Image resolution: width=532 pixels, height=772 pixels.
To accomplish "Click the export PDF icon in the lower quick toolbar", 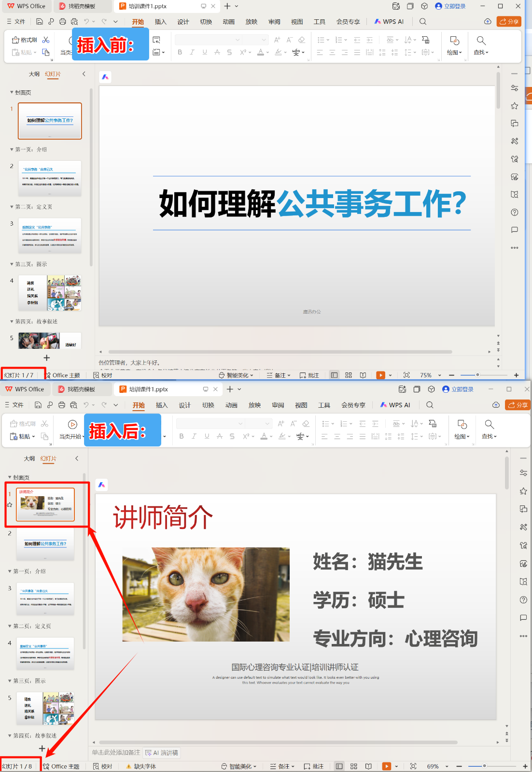I will [50, 405].
